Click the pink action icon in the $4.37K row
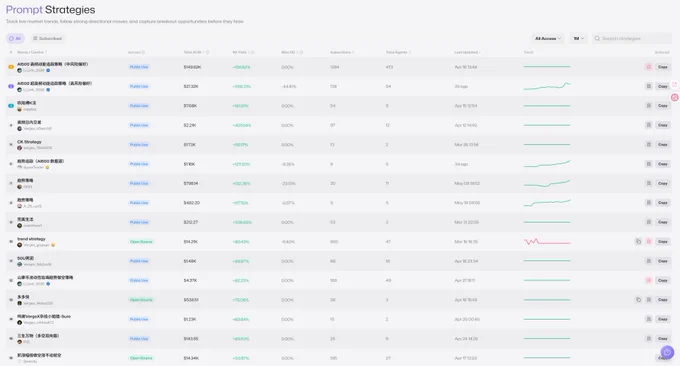Image resolution: width=680 pixels, height=366 pixels. point(649,280)
